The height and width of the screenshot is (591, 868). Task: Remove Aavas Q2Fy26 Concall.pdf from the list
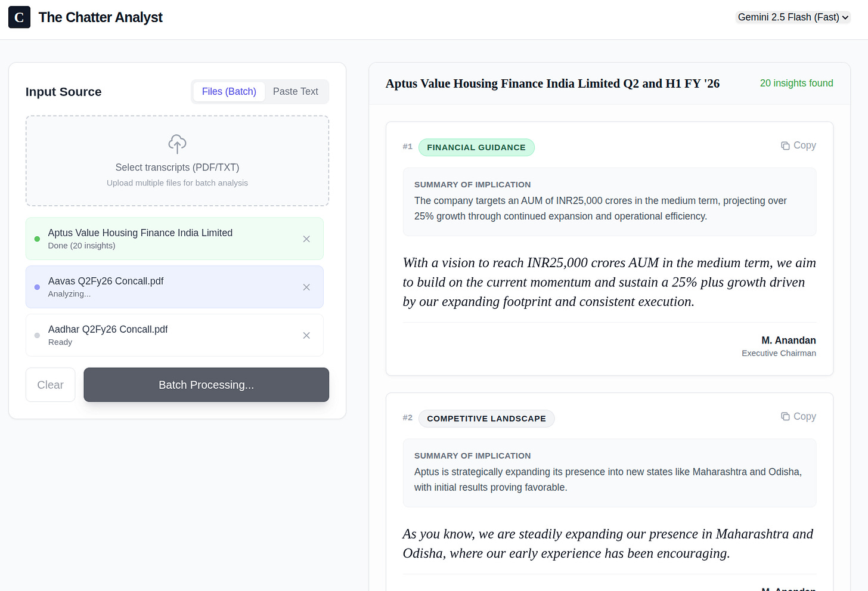[306, 287]
